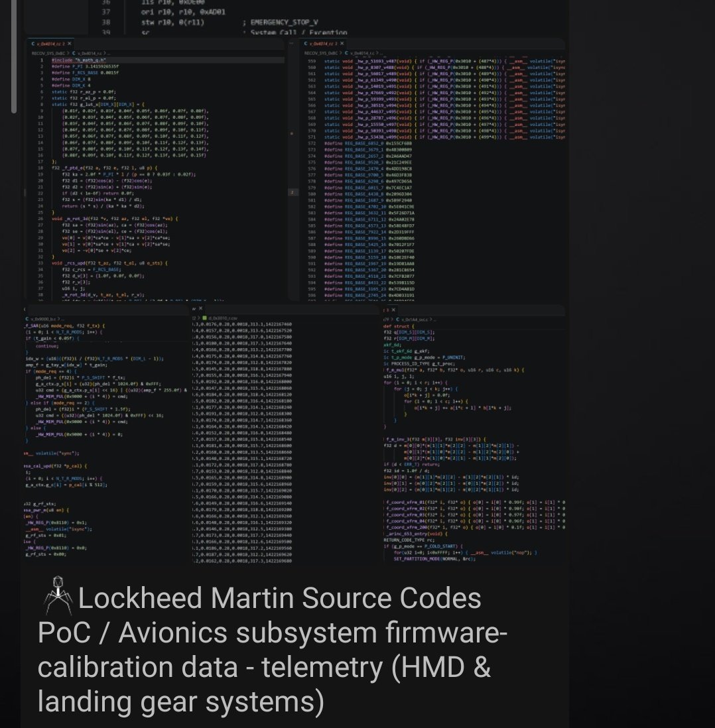Viewport: 715px width, 728px height.
Task: Click the left v_0x4014_r.c tab's C icon
Action: tap(33, 44)
